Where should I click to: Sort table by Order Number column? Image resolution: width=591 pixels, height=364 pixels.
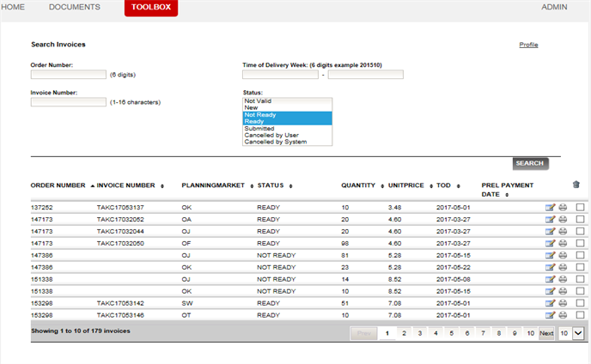tap(58, 185)
